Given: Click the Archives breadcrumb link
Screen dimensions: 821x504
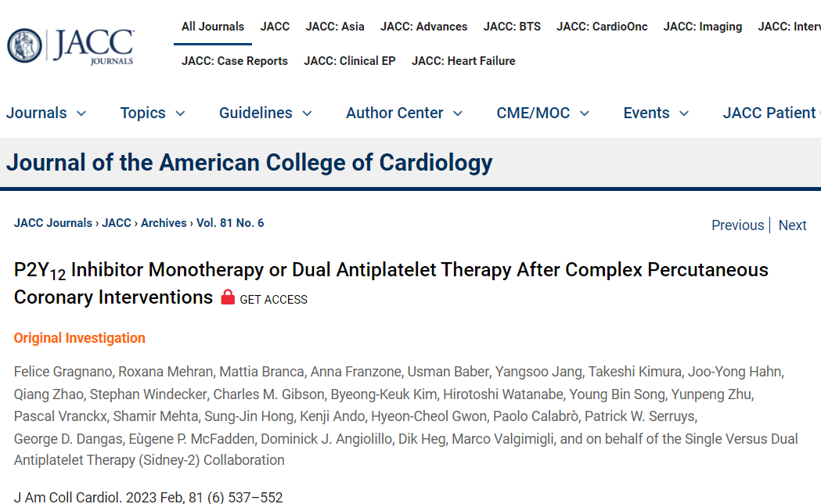Looking at the screenshot, I should [x=164, y=223].
